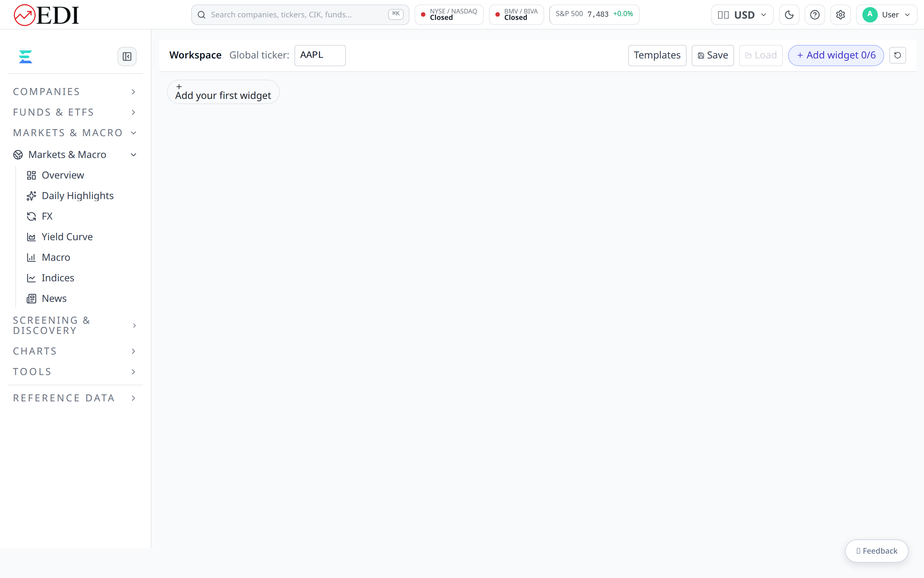
Task: Click the Global ticker AAPL field
Action: click(x=320, y=56)
